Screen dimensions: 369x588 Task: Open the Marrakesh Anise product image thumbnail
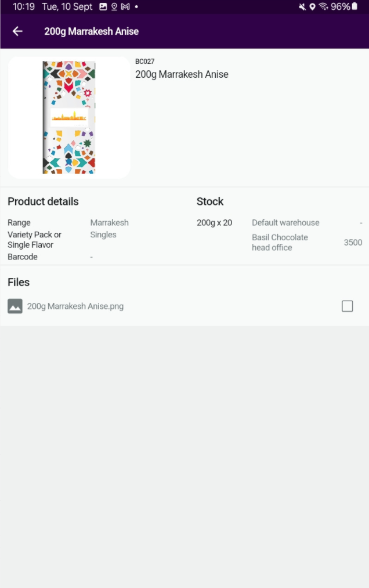point(69,117)
